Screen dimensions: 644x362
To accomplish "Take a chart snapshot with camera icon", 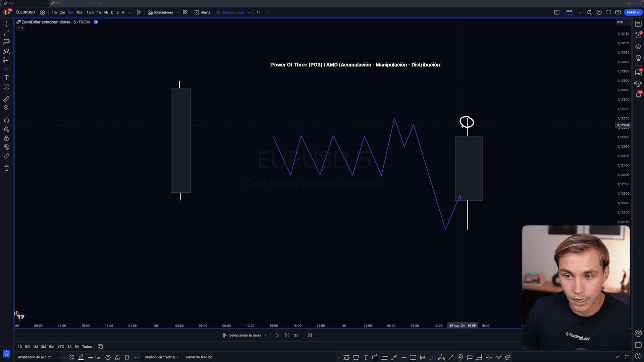I will pyautogui.click(x=618, y=12).
